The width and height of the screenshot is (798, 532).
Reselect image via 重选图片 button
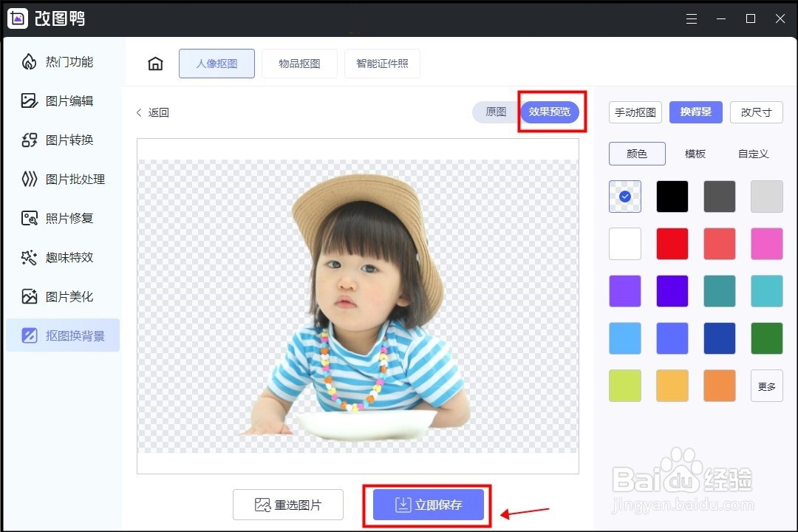pos(288,505)
